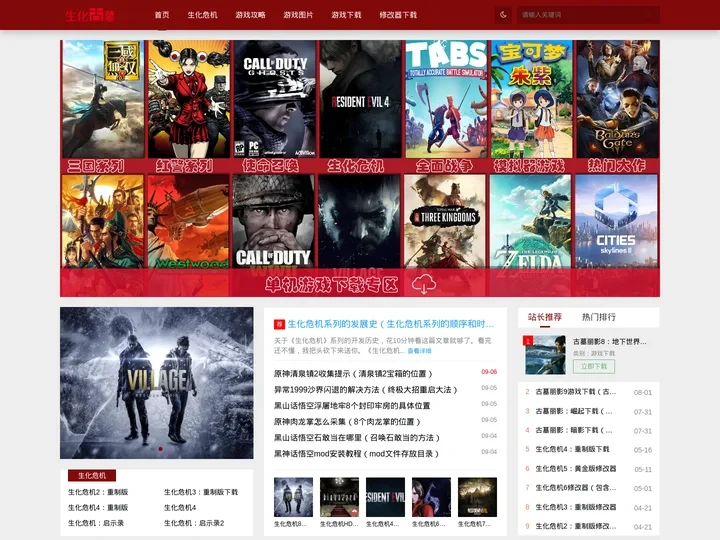Open the 原神肉龙掌怎么采集 article
720x540 pixels.
(x=347, y=422)
